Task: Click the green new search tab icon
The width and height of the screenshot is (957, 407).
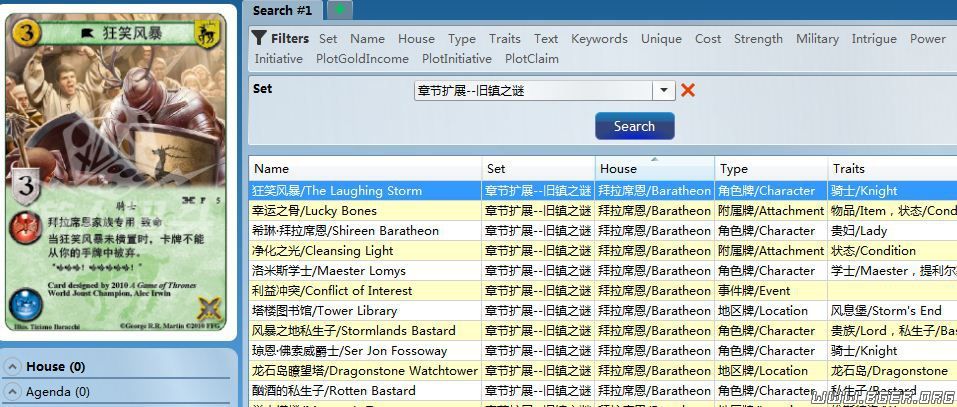Action: pyautogui.click(x=340, y=10)
